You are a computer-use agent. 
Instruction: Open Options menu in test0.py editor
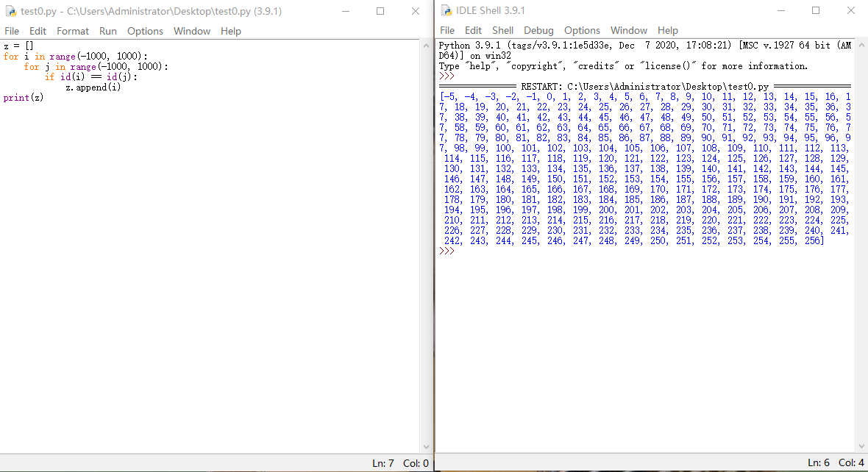click(145, 31)
